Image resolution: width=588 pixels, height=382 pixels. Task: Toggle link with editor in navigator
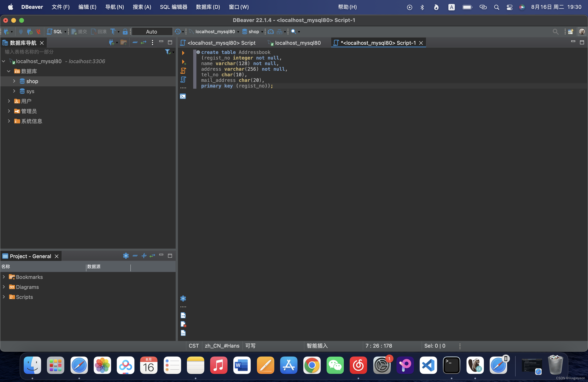click(144, 42)
